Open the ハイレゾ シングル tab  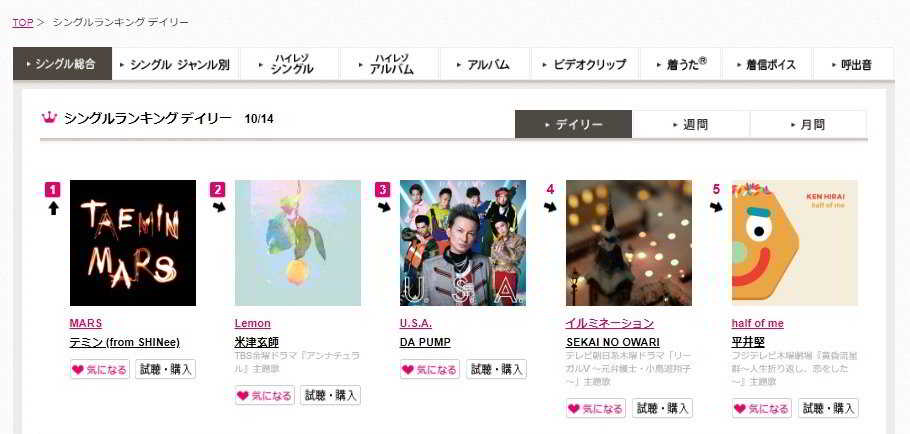coord(289,64)
